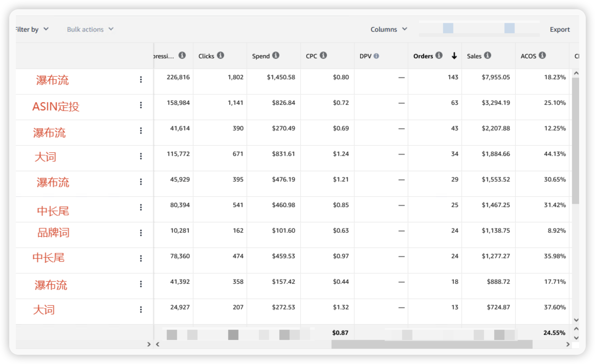Click the ACOS column info icon
595x364 pixels.
pos(542,55)
